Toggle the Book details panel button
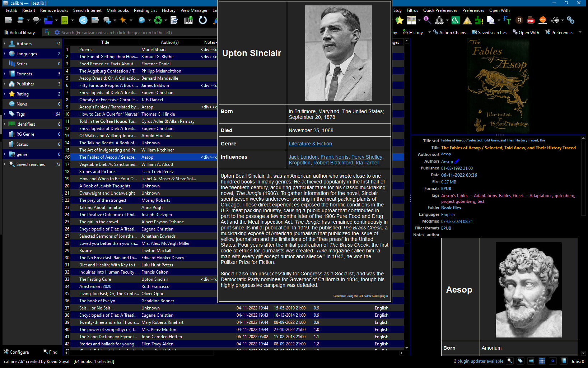588x368 pixels. (x=564, y=361)
